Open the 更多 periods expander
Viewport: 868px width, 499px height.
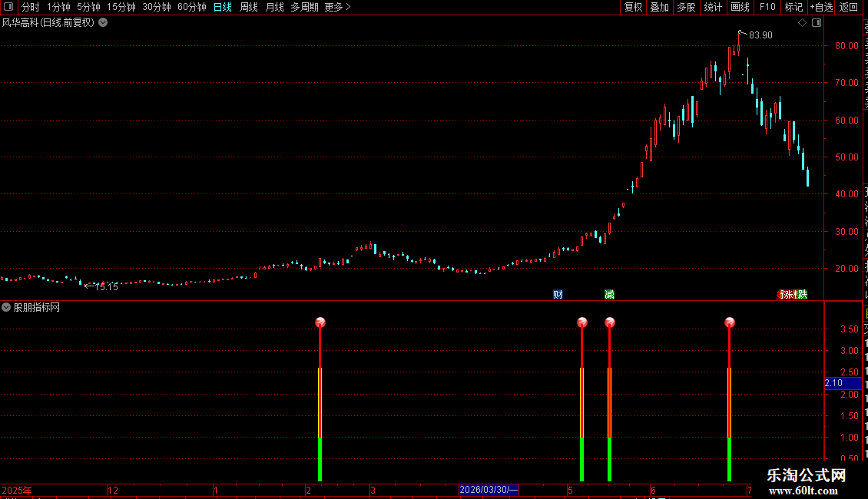pos(337,7)
